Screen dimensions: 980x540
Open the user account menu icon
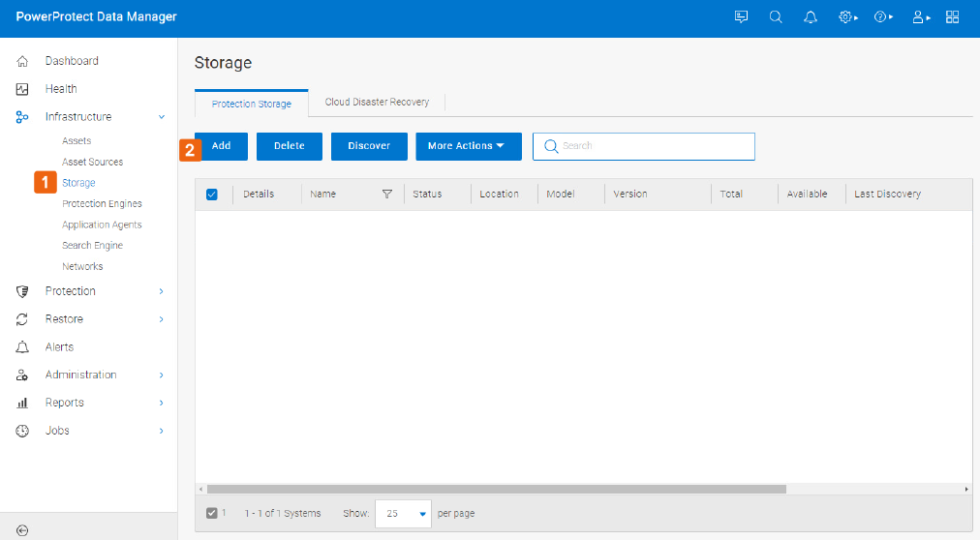click(920, 17)
